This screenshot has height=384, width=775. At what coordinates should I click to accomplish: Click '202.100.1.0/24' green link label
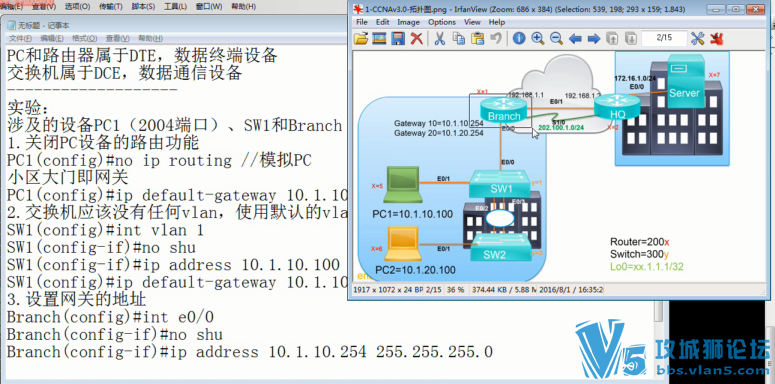point(561,128)
